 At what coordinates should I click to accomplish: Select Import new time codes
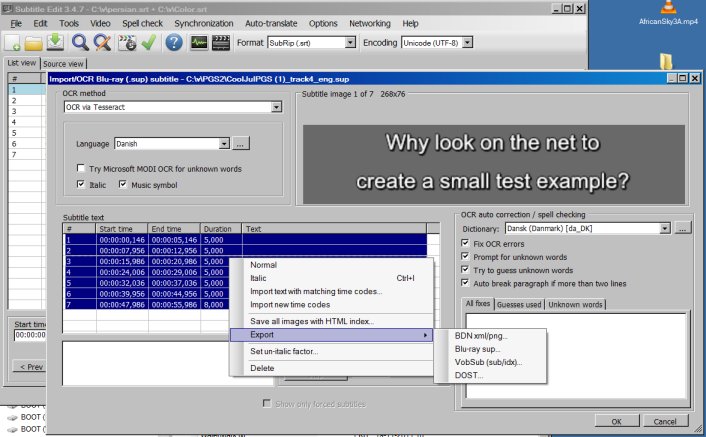click(331, 305)
